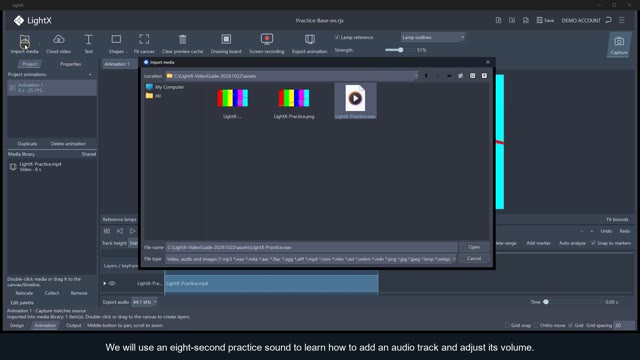Save the project with the Save icon
Screen dimensions: 640x360
(545, 20)
